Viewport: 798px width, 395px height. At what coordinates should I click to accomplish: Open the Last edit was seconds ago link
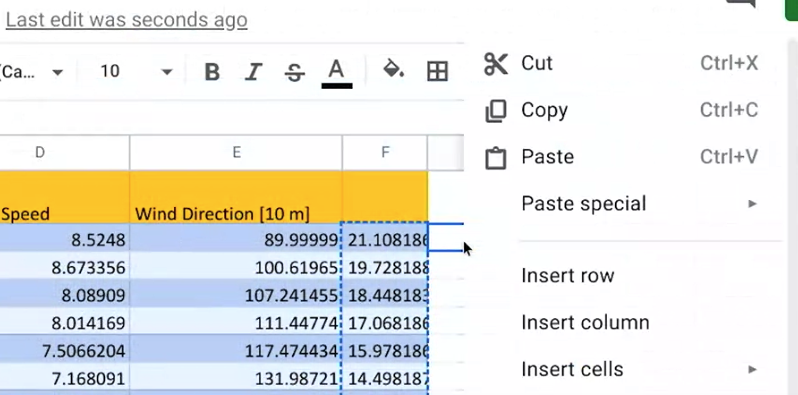126,20
